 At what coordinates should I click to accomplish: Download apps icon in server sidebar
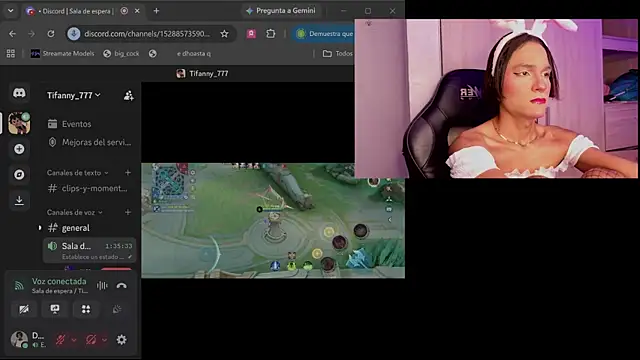(19, 200)
